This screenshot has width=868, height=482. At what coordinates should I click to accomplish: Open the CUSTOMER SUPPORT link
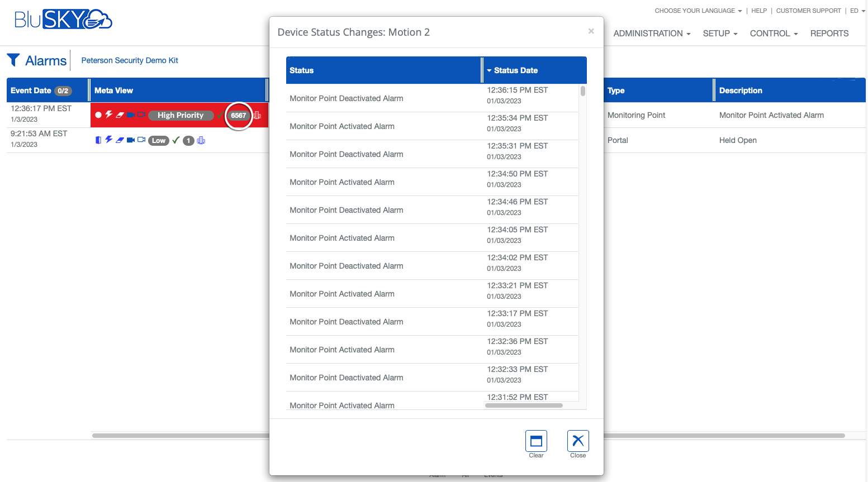808,11
